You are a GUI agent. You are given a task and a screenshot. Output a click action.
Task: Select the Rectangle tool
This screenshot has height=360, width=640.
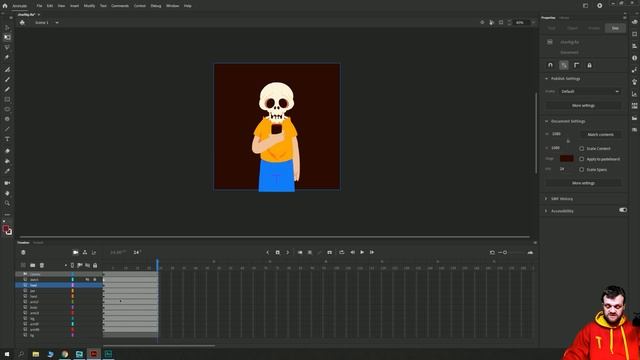pyautogui.click(x=7, y=100)
